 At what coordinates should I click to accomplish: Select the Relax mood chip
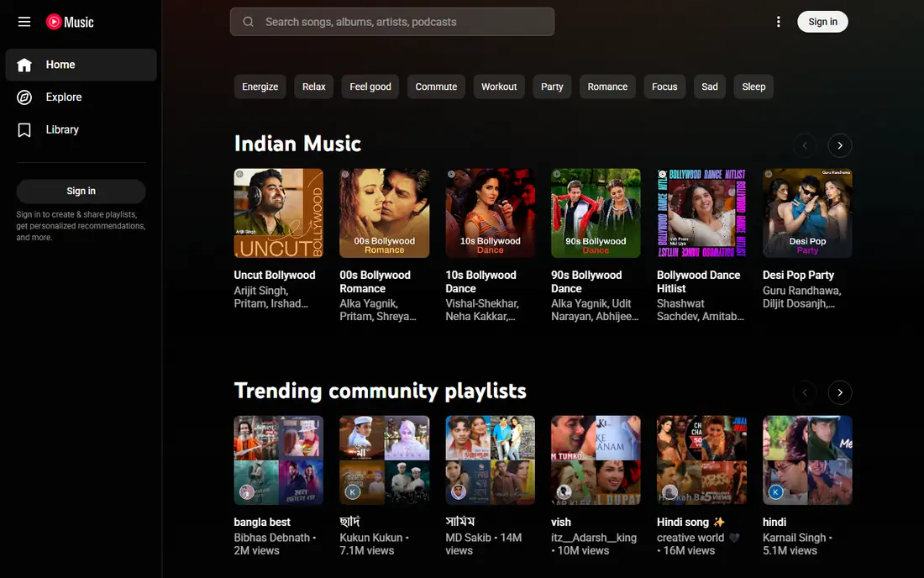click(x=313, y=87)
